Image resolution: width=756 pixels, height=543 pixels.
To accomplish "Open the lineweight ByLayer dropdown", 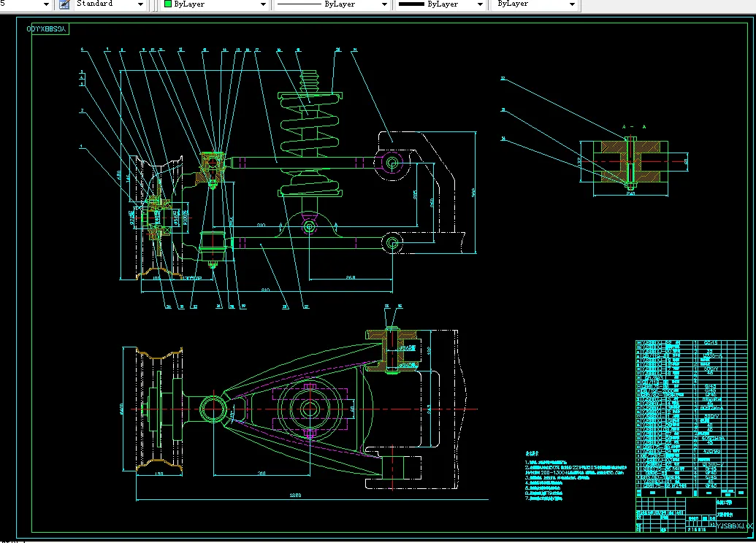I will (478, 4).
